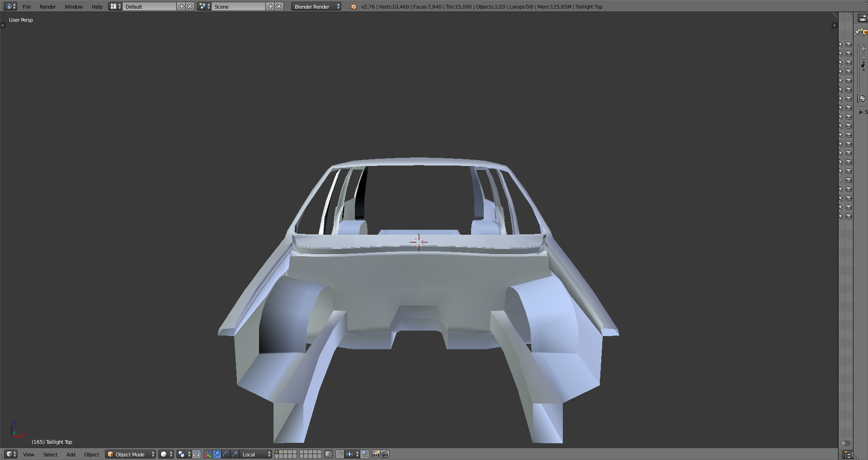Screen dimensions: 868x460
Task: Click the Scene name field
Action: (239, 6)
